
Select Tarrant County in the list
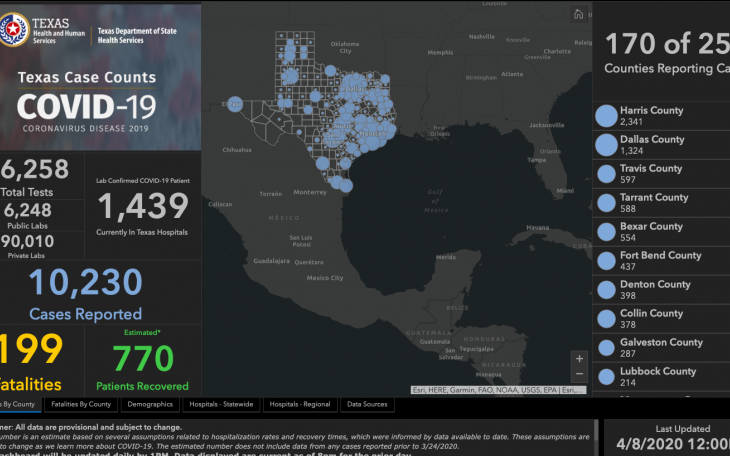(654, 203)
